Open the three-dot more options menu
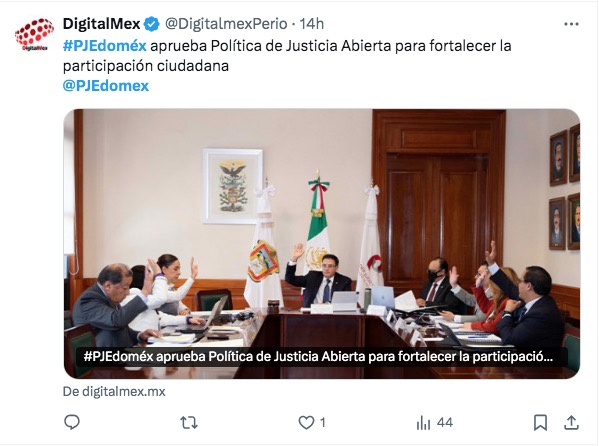The image size is (599, 446). (x=571, y=24)
